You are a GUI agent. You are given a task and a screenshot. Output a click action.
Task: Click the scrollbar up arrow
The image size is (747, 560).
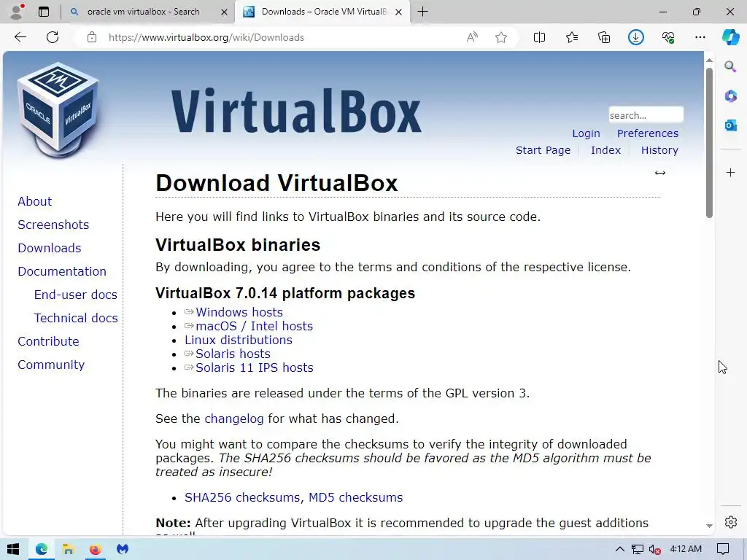(709, 61)
